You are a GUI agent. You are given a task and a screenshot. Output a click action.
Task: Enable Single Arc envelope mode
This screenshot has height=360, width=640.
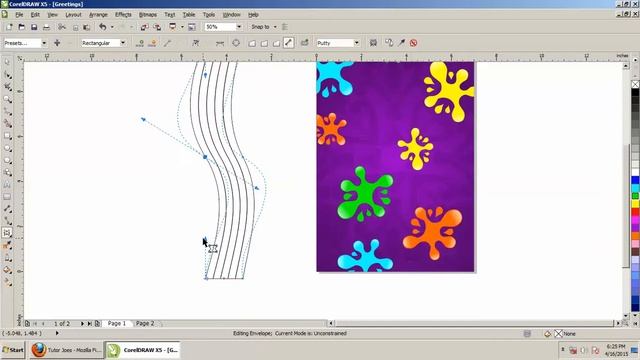pyautogui.click(x=264, y=43)
